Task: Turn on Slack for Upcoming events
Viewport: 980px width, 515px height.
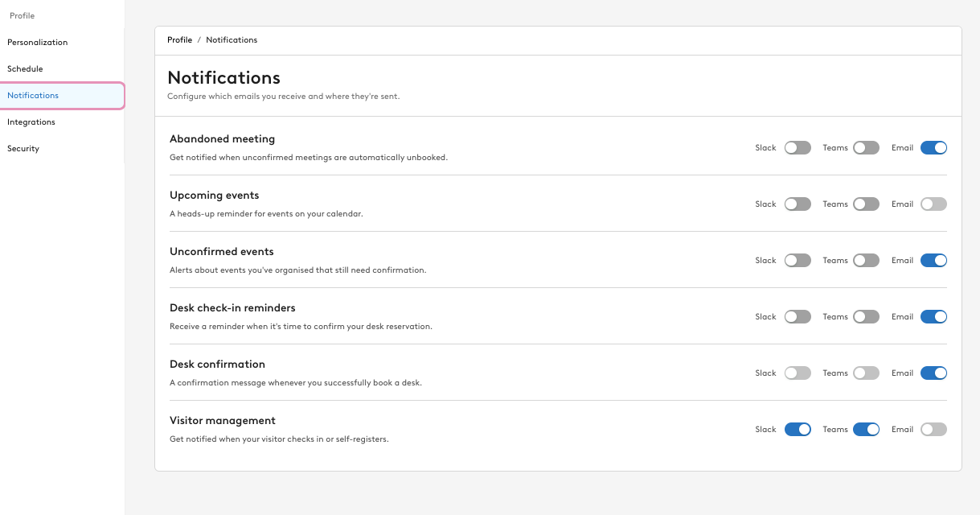Action: [797, 204]
